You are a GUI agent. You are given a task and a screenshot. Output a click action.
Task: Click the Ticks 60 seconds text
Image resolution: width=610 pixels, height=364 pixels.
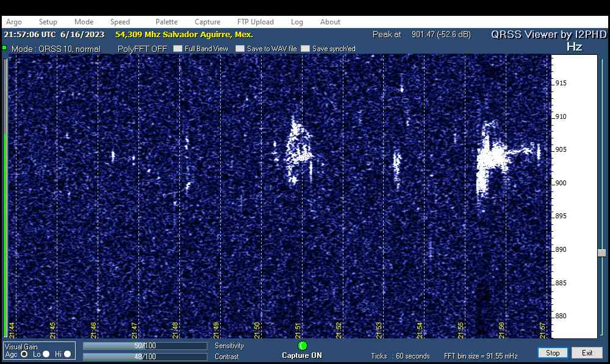pyautogui.click(x=400, y=356)
